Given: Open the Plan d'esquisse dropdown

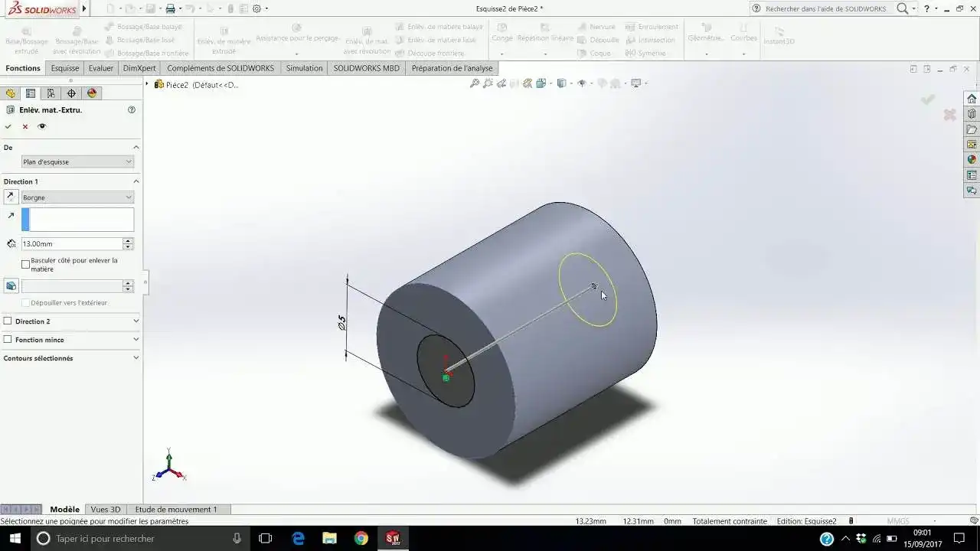Looking at the screenshot, I should 129,161.
